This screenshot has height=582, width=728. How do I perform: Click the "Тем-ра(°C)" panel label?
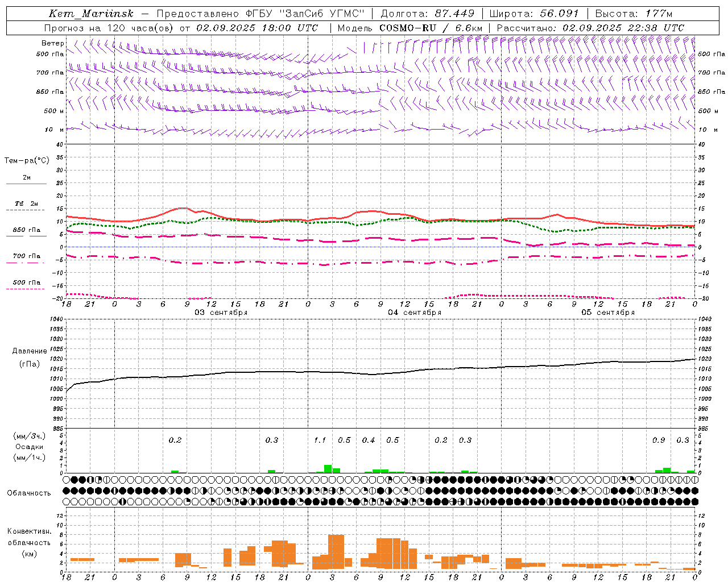coord(27,161)
